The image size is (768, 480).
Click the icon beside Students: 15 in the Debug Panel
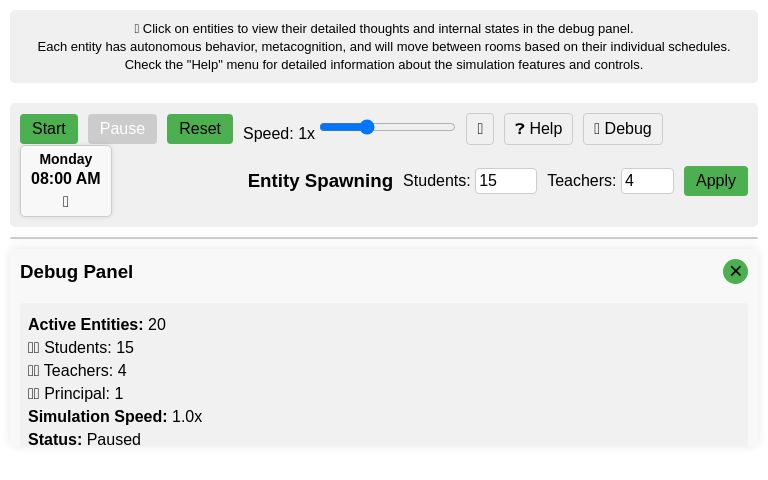pyautogui.click(x=34, y=348)
